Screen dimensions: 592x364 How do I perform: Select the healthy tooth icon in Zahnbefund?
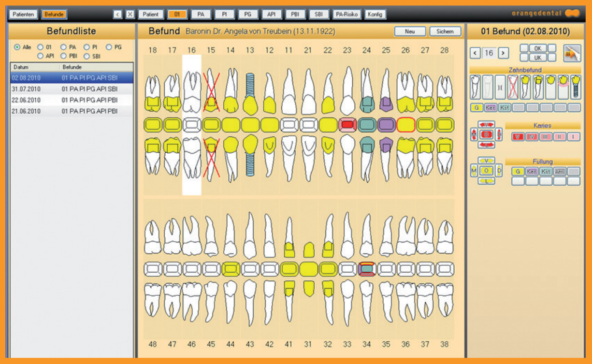475,87
